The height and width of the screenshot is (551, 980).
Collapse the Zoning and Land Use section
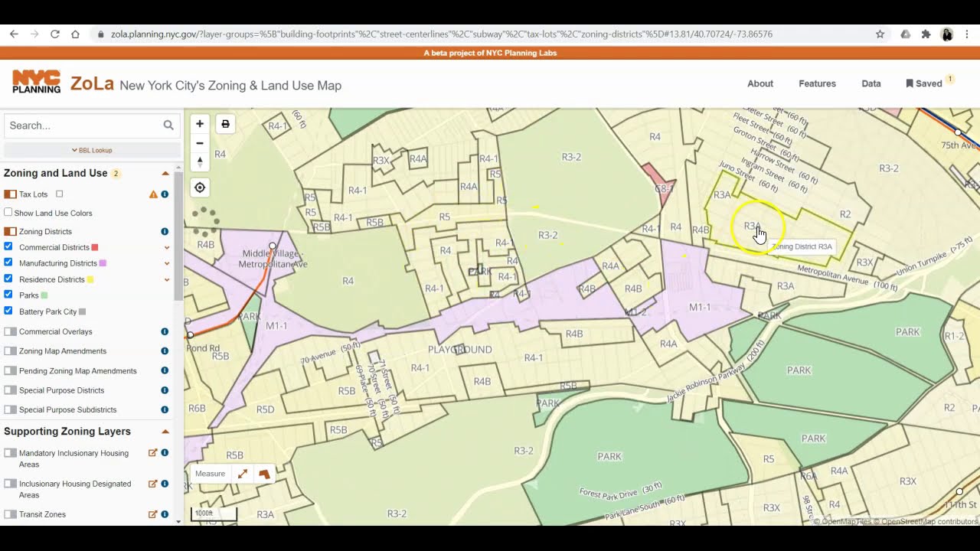165,174
